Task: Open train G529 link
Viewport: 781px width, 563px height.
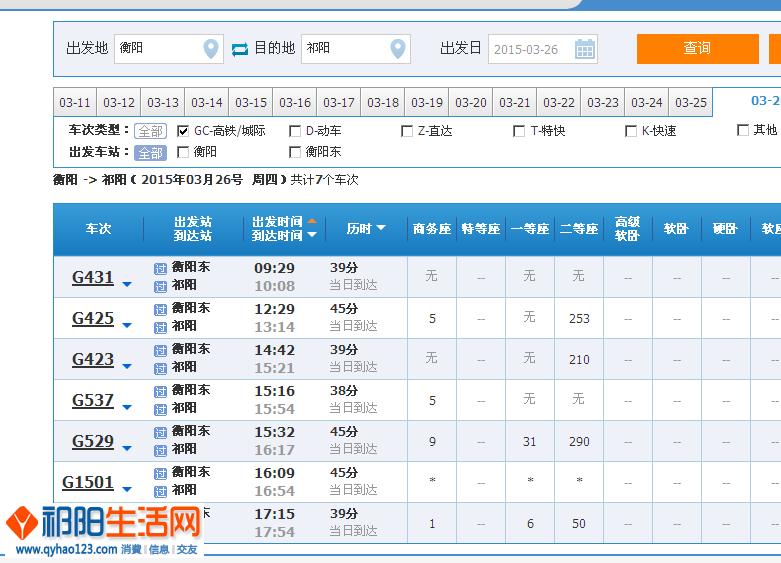Action: (x=93, y=441)
